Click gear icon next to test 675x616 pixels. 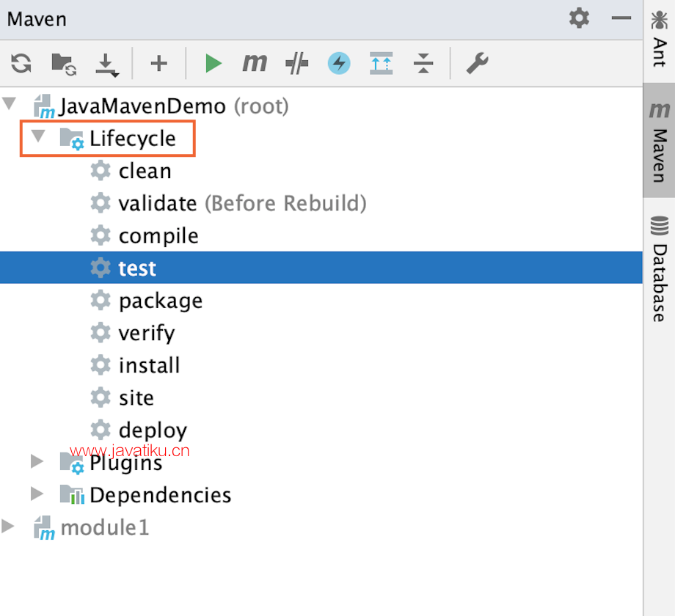click(x=101, y=268)
